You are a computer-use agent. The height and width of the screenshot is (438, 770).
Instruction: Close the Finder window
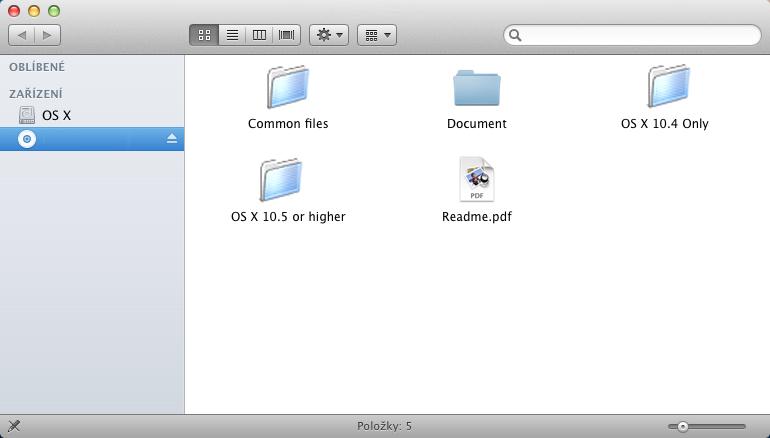click(14, 11)
